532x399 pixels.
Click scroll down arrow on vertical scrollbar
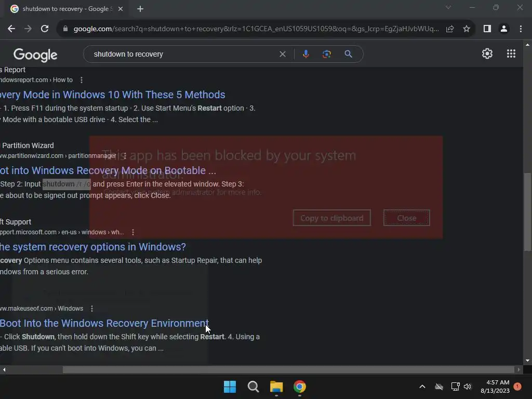coord(527,361)
